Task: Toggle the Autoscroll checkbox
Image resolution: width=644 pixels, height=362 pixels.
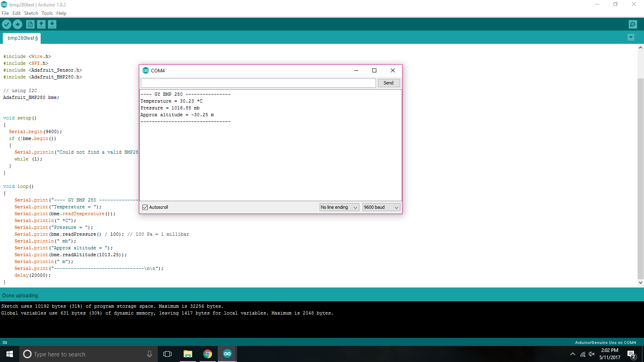Action: pyautogui.click(x=145, y=207)
